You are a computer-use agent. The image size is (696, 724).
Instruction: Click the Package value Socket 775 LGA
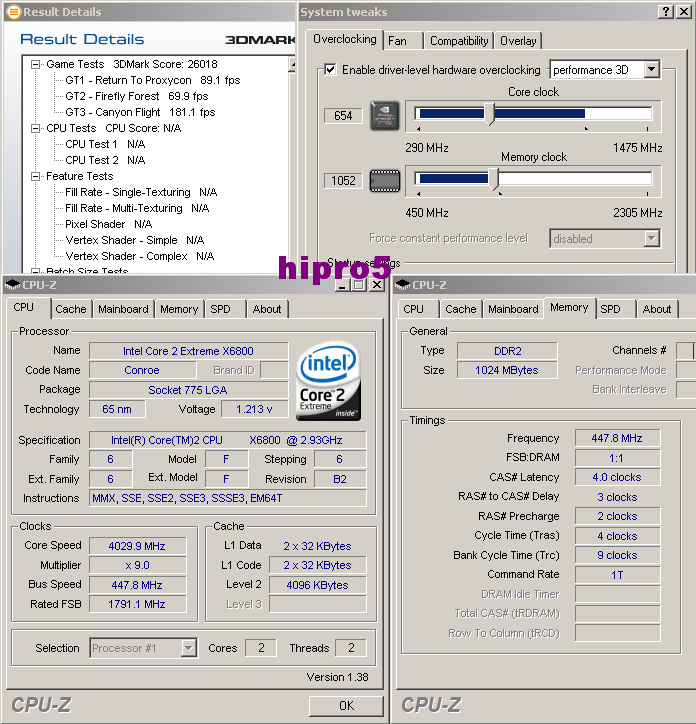(188, 390)
